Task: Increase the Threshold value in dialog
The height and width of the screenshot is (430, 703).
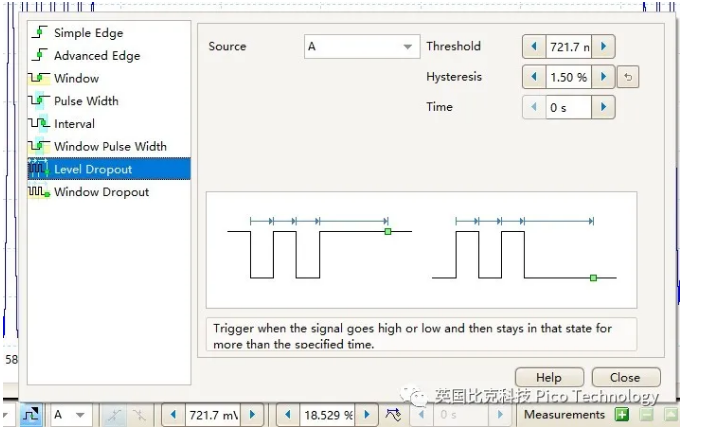Action: pyautogui.click(x=604, y=47)
